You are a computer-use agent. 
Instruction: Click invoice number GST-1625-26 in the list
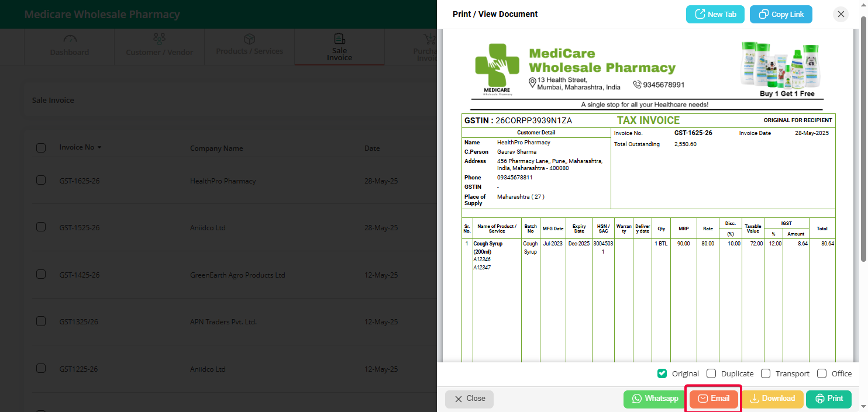[80, 181]
